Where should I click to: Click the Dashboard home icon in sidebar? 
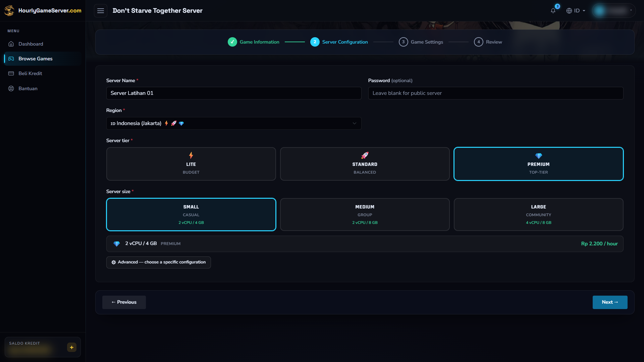11,44
